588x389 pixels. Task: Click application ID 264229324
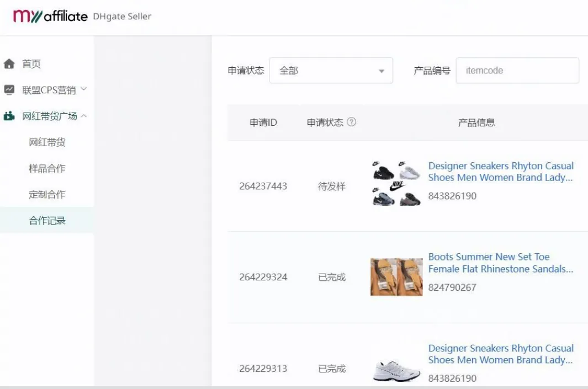(263, 278)
